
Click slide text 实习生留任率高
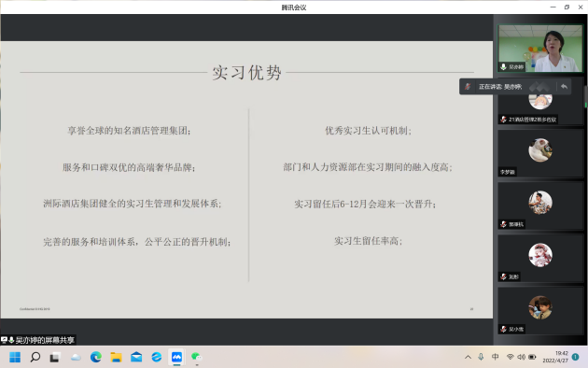(368, 241)
